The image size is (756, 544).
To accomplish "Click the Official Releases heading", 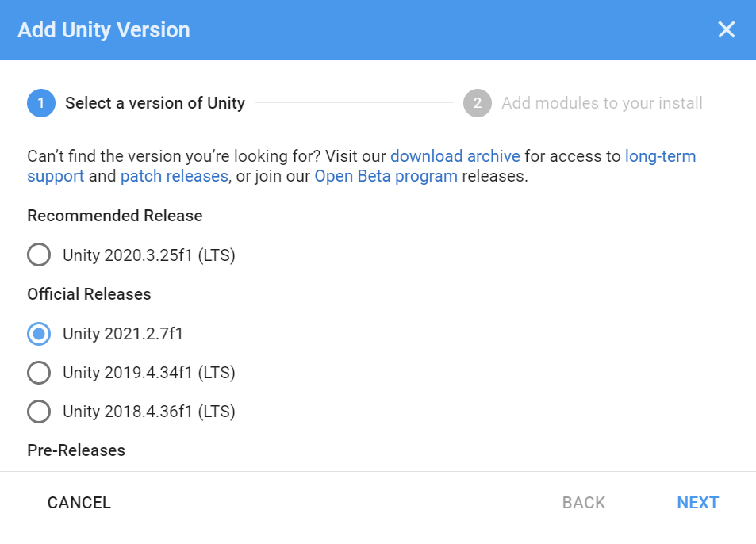I will 89,294.
